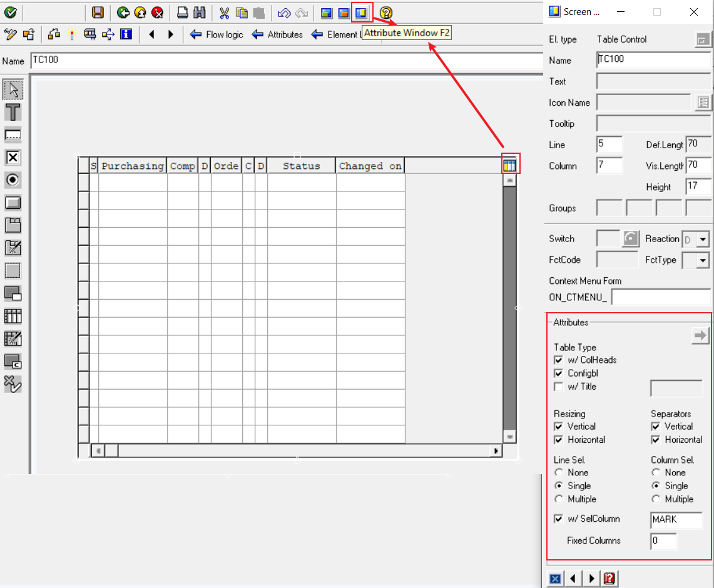Click table settings icon in table corner
Image resolution: width=714 pixels, height=588 pixels.
coord(509,165)
